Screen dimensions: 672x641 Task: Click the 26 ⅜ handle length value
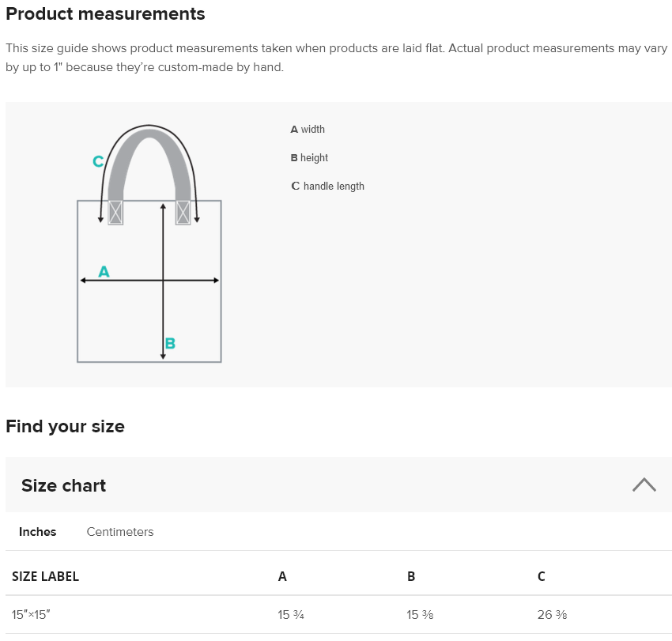click(x=552, y=614)
